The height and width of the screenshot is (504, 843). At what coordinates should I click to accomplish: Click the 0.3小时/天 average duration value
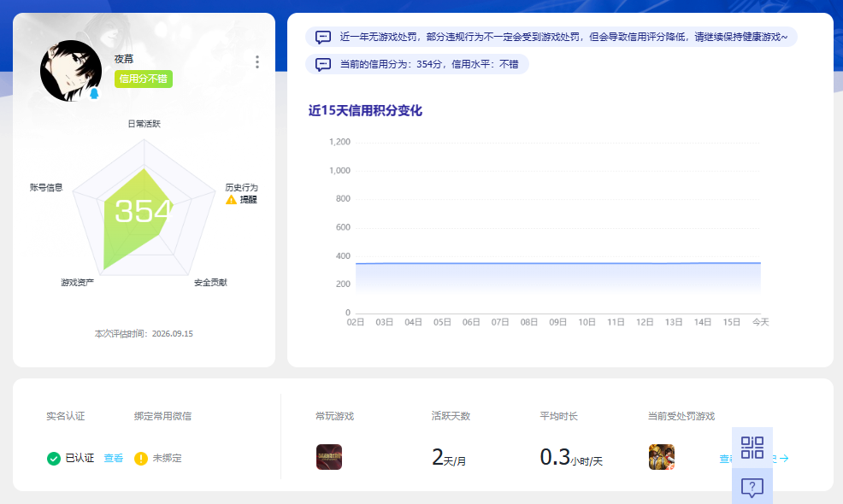pos(571,457)
